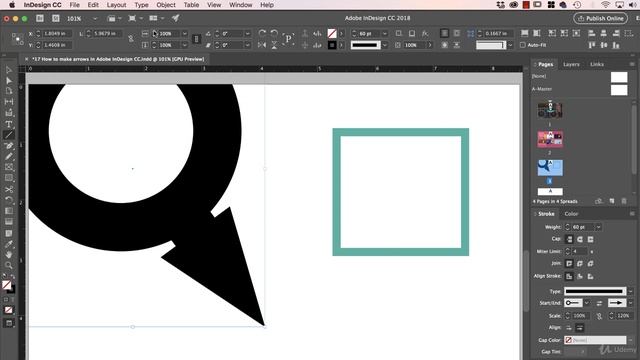Open stroke weight dropdown in control bar
Viewport: 640px width, 360px height.
(384, 33)
